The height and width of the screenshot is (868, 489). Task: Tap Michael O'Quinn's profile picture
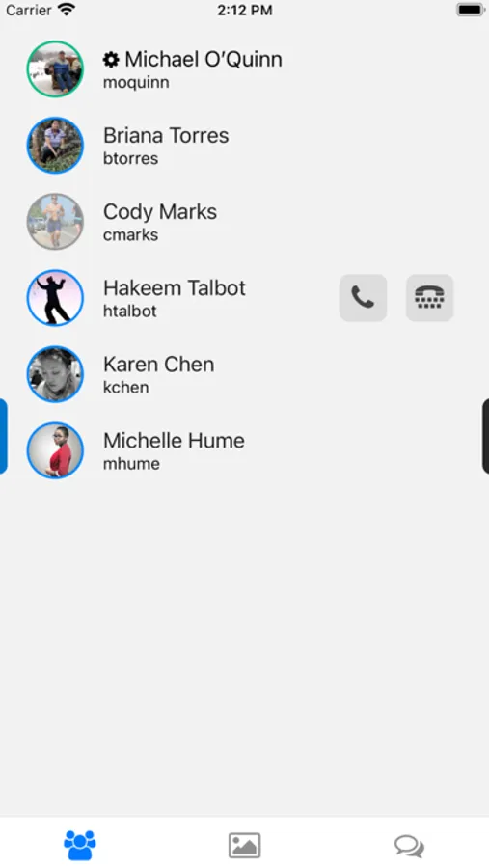(x=55, y=69)
